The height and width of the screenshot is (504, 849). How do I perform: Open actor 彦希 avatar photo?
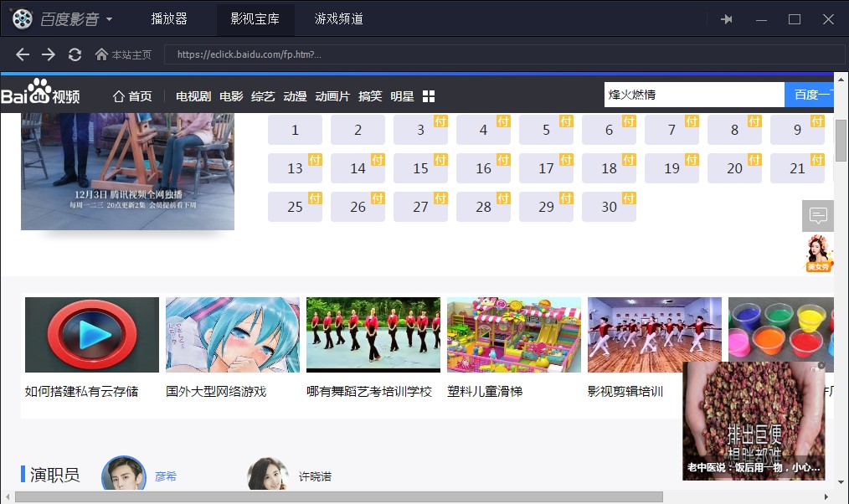tap(124, 474)
